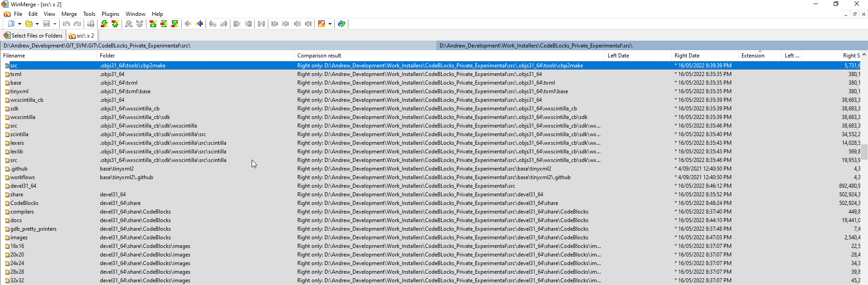Image resolution: width=868 pixels, height=285 pixels.
Task: Click the All Right toolbar icon
Action: pos(237,24)
